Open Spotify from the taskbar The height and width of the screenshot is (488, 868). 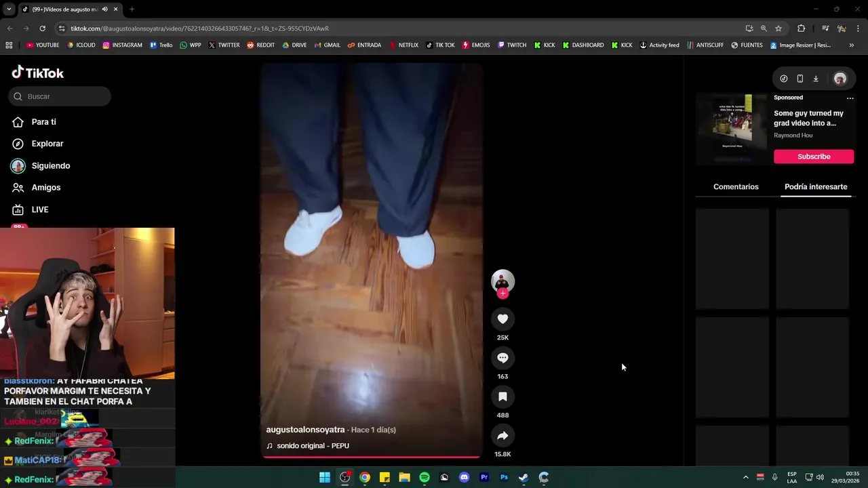pyautogui.click(x=425, y=477)
